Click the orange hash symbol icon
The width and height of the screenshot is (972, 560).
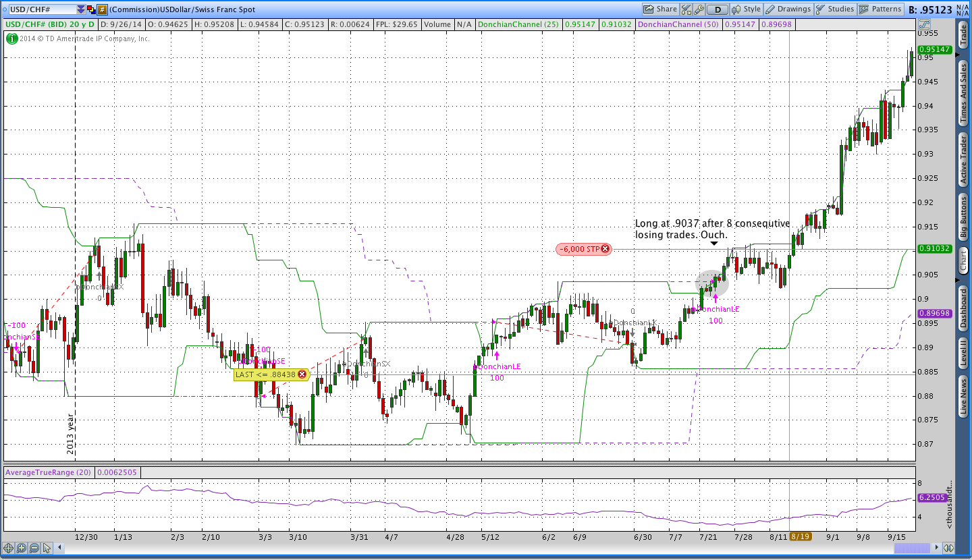(x=102, y=9)
